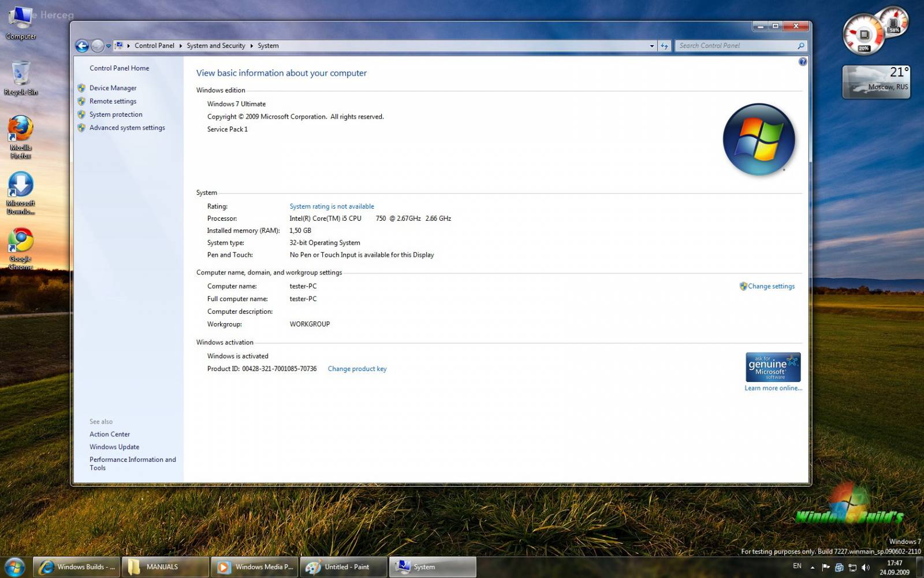Switch to MANUALS folder taskbar button
The image size is (924, 578).
point(165,567)
